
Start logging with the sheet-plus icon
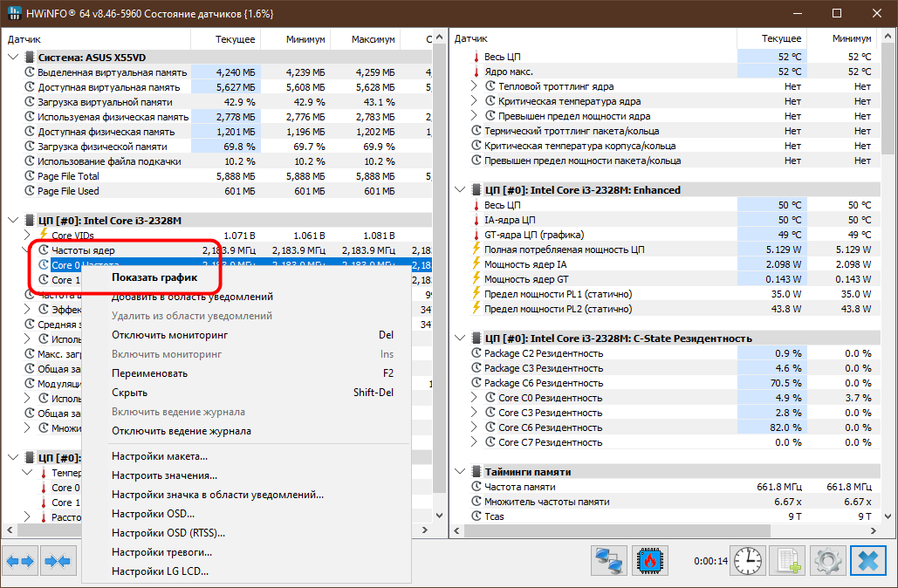click(788, 560)
